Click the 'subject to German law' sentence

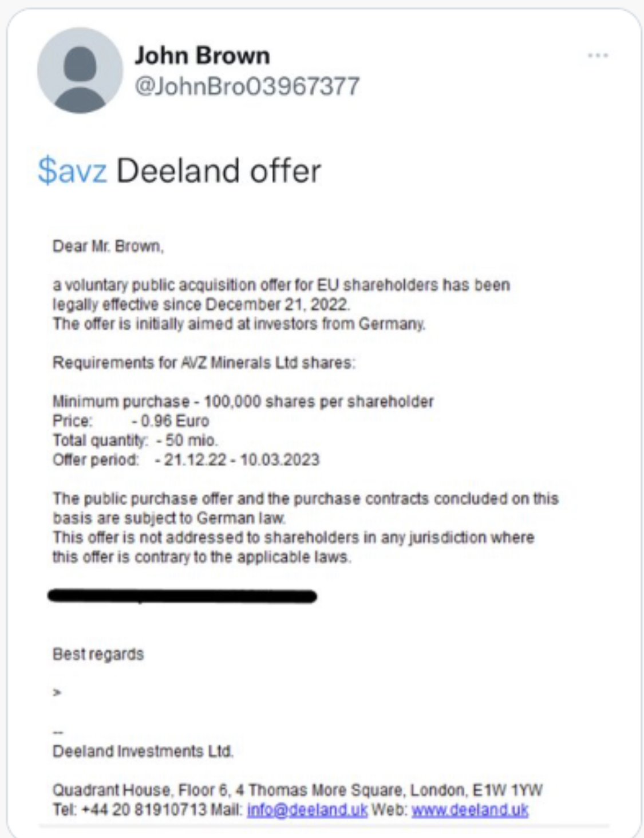click(x=306, y=508)
